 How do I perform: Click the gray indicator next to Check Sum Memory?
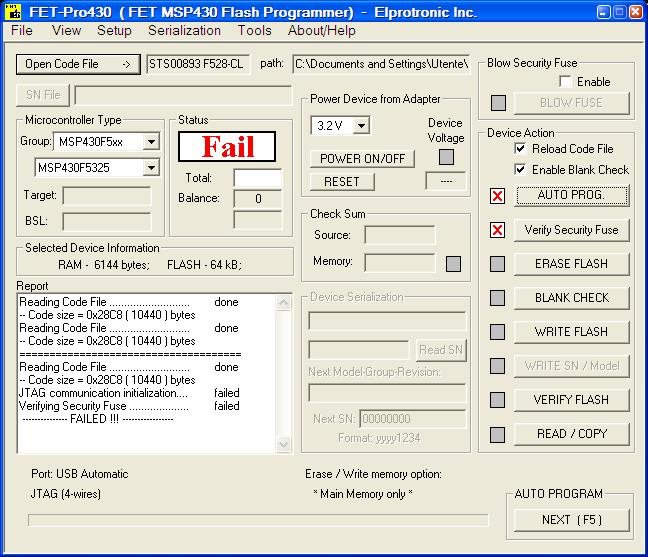coord(453,264)
